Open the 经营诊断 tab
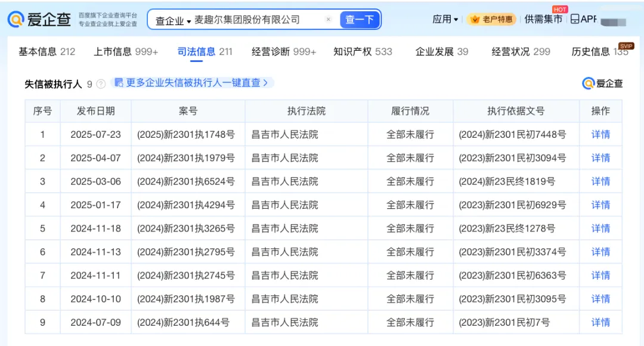The height and width of the screenshot is (346, 644). [284, 52]
